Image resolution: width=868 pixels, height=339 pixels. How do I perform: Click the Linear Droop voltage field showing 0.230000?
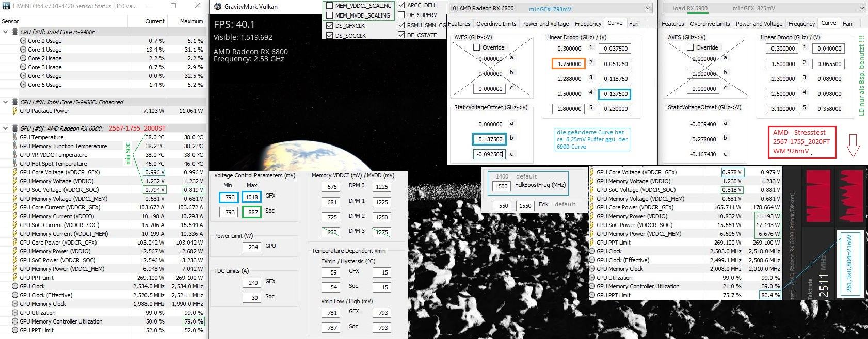tap(616, 109)
